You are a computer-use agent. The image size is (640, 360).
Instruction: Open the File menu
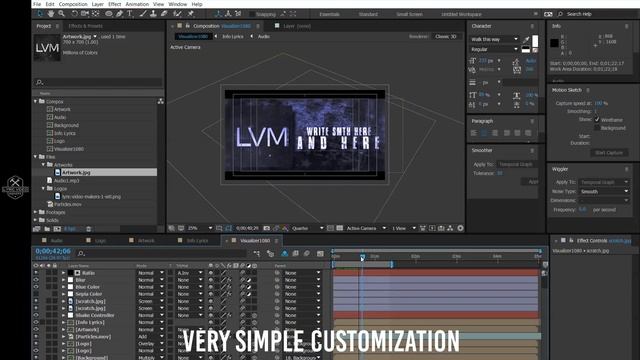tap(37, 4)
